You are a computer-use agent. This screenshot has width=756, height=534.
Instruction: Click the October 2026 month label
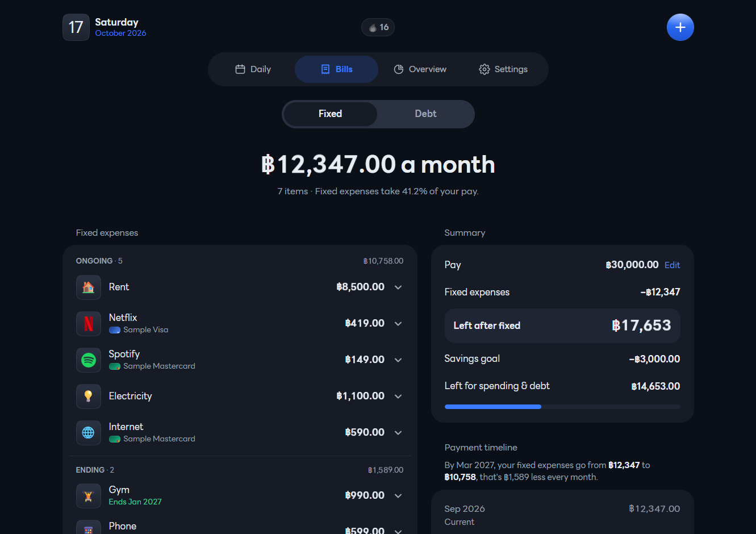click(x=120, y=34)
